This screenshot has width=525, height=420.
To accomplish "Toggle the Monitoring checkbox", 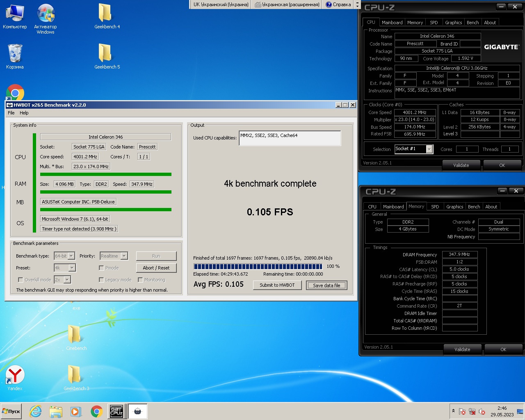I will pos(140,280).
